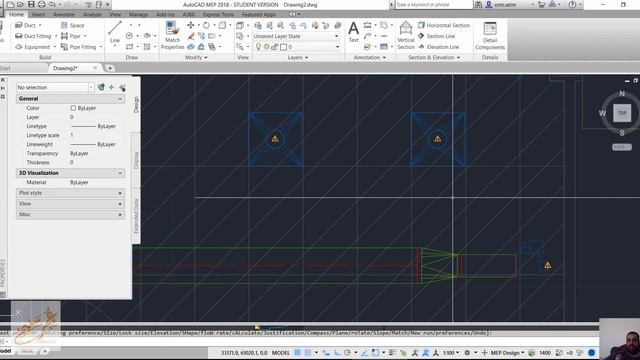Select the Pipe tool

[x=71, y=36]
